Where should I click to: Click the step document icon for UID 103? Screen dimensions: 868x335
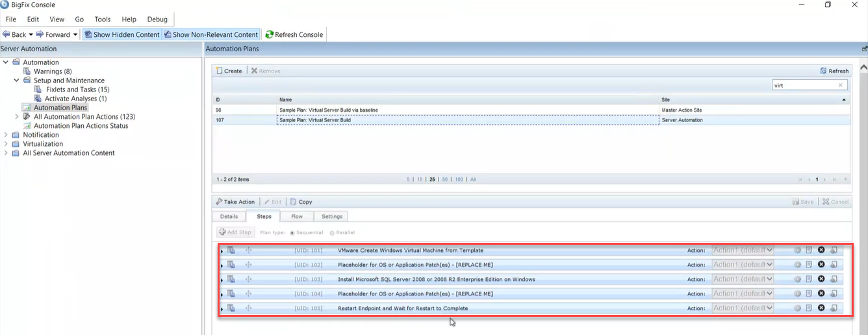click(x=231, y=279)
